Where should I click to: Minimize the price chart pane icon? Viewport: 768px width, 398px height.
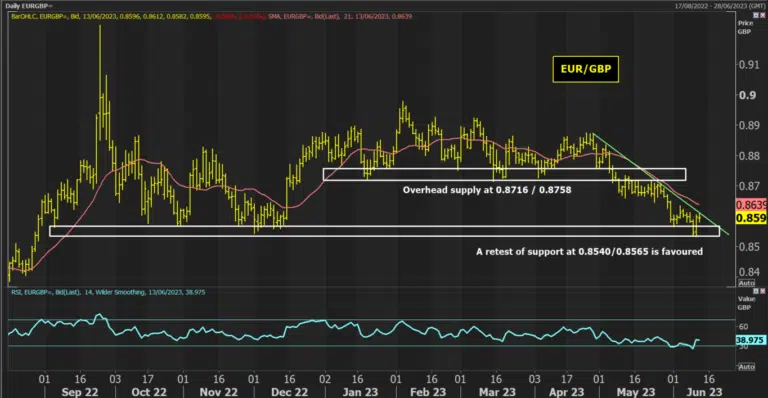(x=756, y=16)
